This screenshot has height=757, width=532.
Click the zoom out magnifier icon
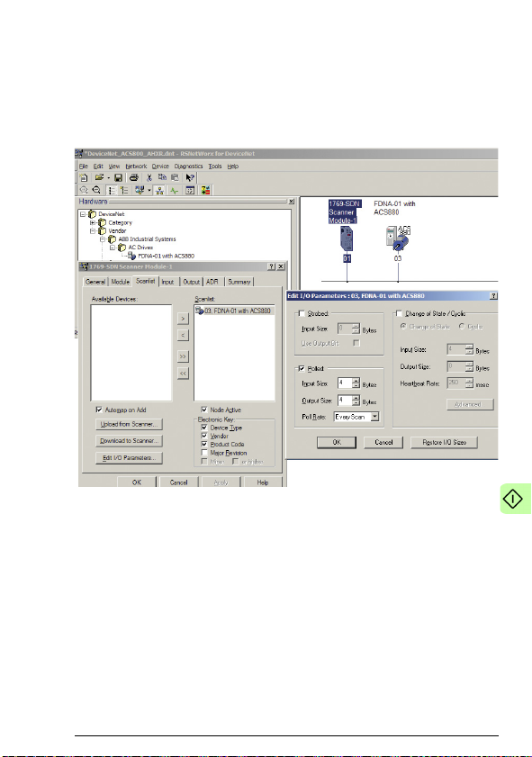pos(96,190)
